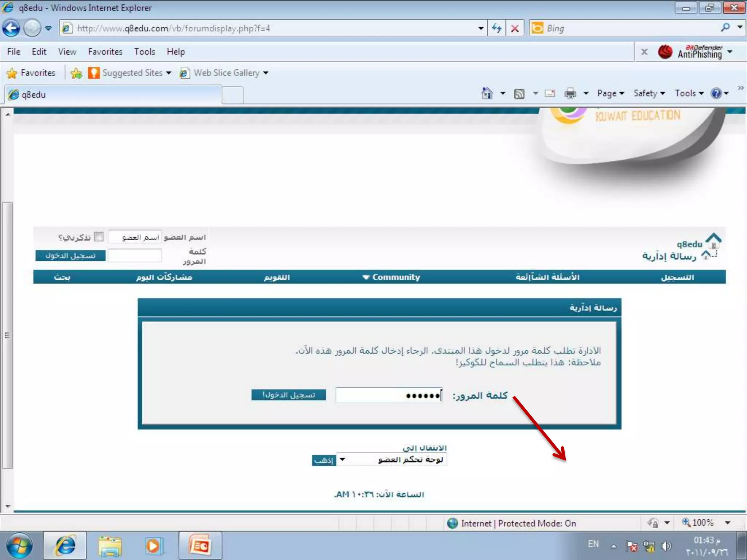The width and height of the screenshot is (747, 560).
Task: Open the التسجيل register link
Action: (x=677, y=277)
